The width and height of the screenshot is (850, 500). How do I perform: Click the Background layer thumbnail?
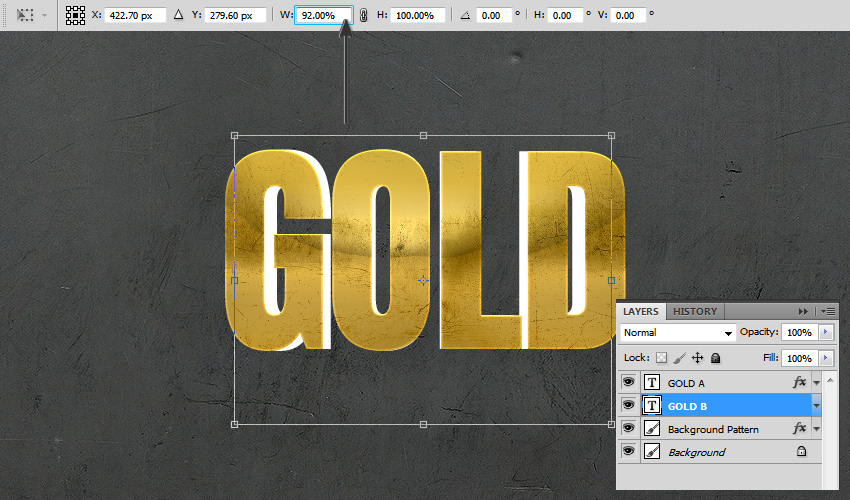coord(652,452)
